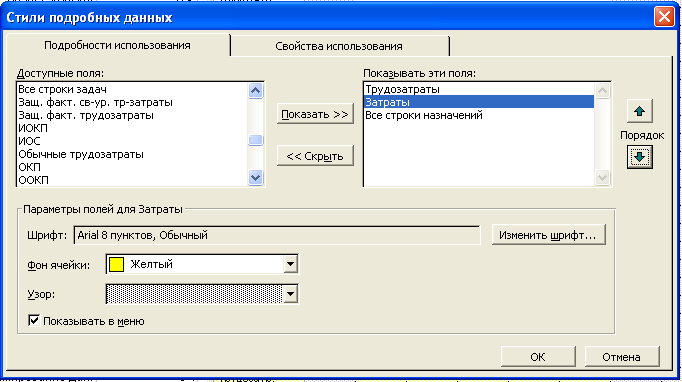This screenshot has width=682, height=382.
Task: Select ООКП in available fields
Action: (x=132, y=180)
